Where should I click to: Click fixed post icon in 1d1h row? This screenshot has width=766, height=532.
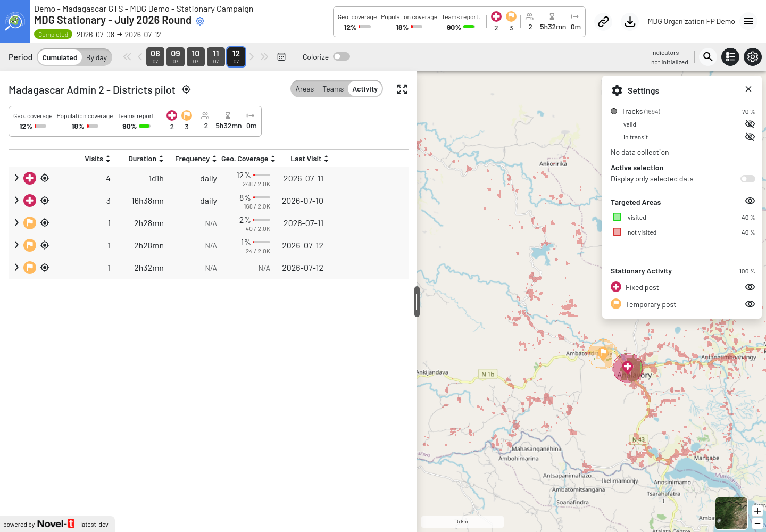coord(30,178)
